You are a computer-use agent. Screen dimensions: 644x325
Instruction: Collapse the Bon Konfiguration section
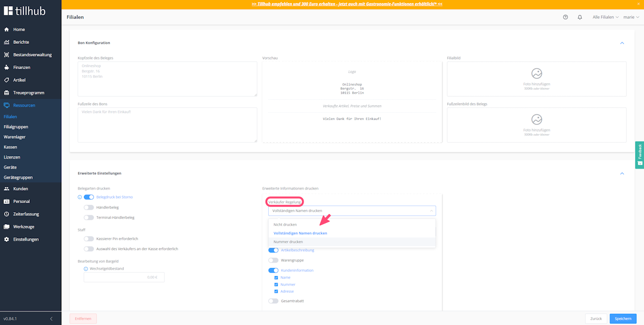[622, 43]
